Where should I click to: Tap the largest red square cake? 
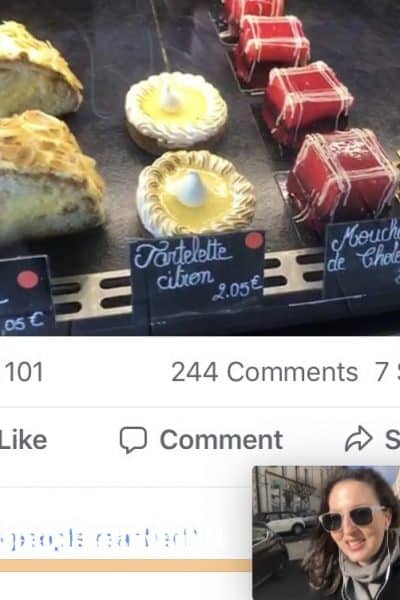pyautogui.click(x=343, y=178)
